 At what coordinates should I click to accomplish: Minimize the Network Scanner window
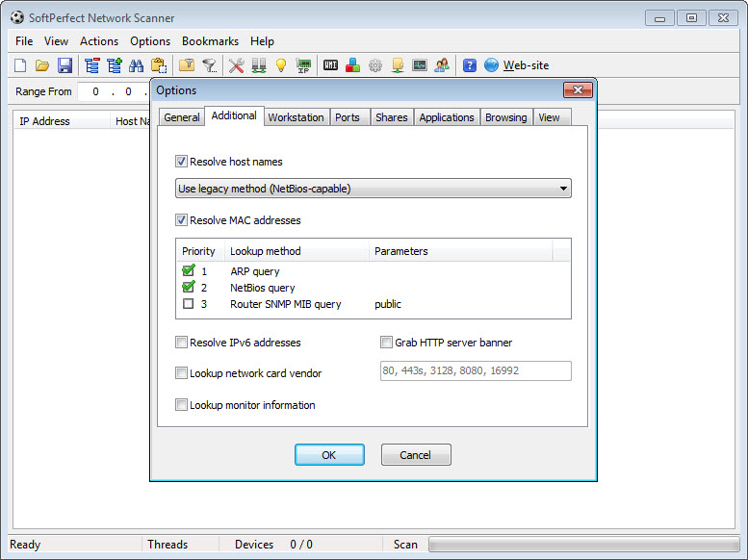click(x=659, y=17)
